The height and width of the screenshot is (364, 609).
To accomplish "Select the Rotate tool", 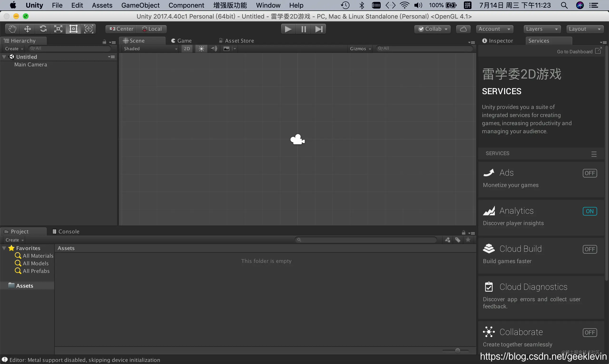I will 43,29.
